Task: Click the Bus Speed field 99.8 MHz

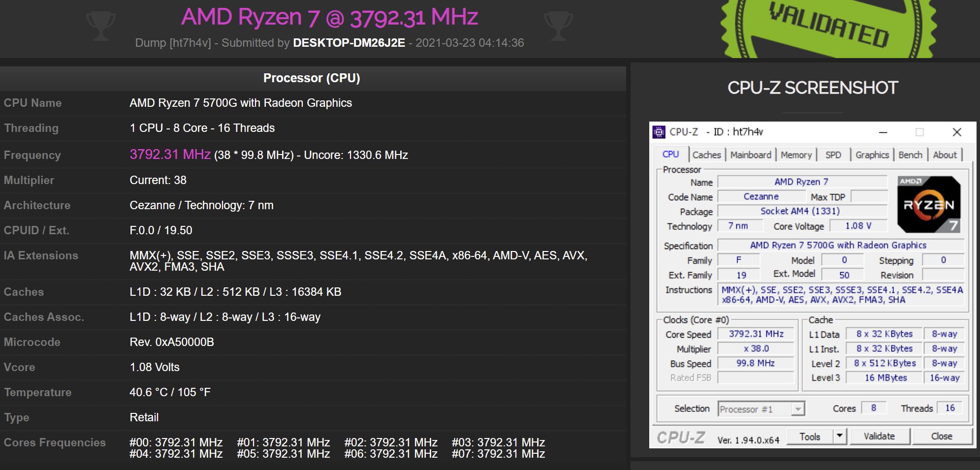Action: pos(756,363)
